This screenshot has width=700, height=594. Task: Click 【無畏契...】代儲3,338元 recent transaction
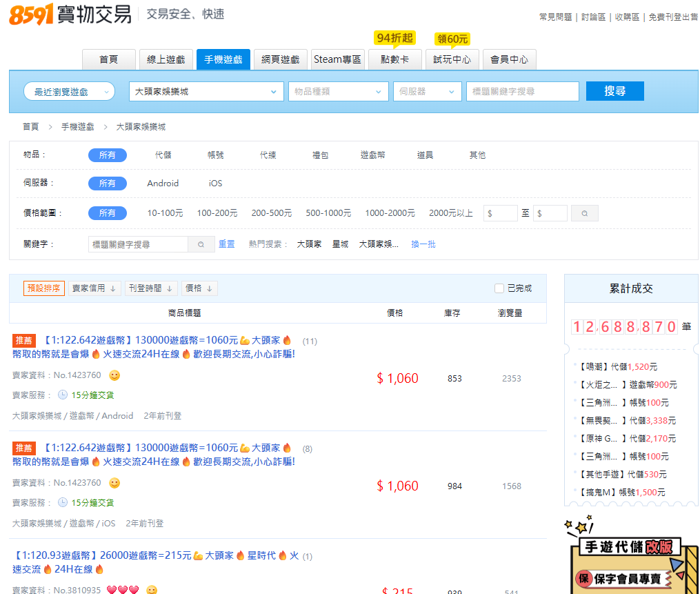(627, 421)
